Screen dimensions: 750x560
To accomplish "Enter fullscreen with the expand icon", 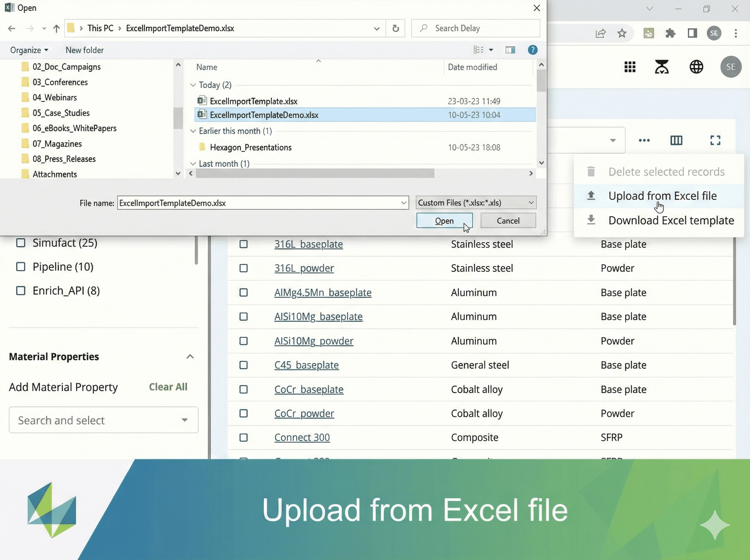I will pyautogui.click(x=715, y=140).
